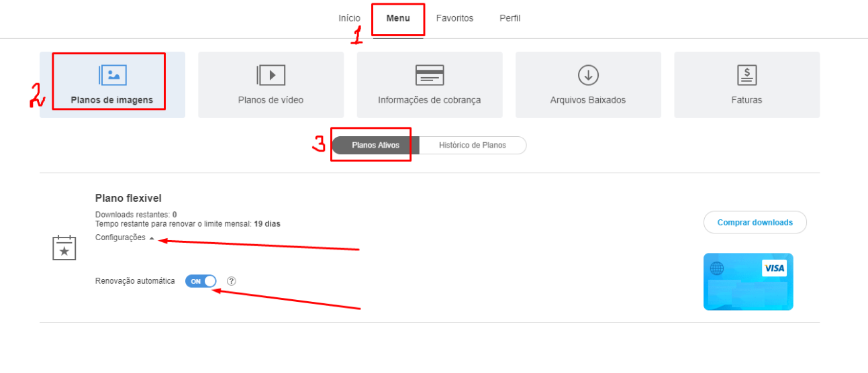The width and height of the screenshot is (868, 373).
Task: Click the Plano flexível heading
Action: (x=128, y=199)
